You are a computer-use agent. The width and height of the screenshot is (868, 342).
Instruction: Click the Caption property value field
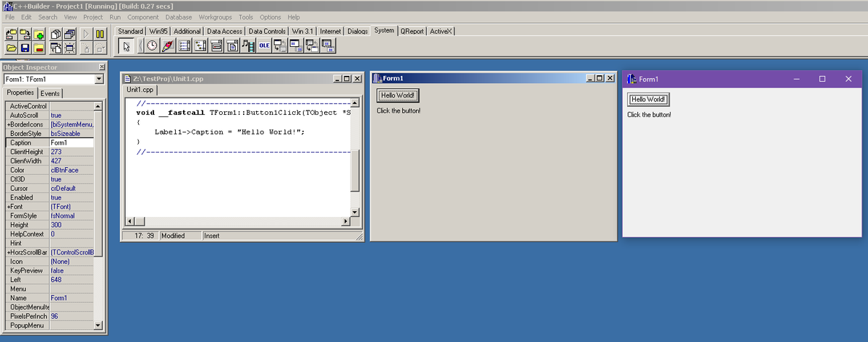72,142
